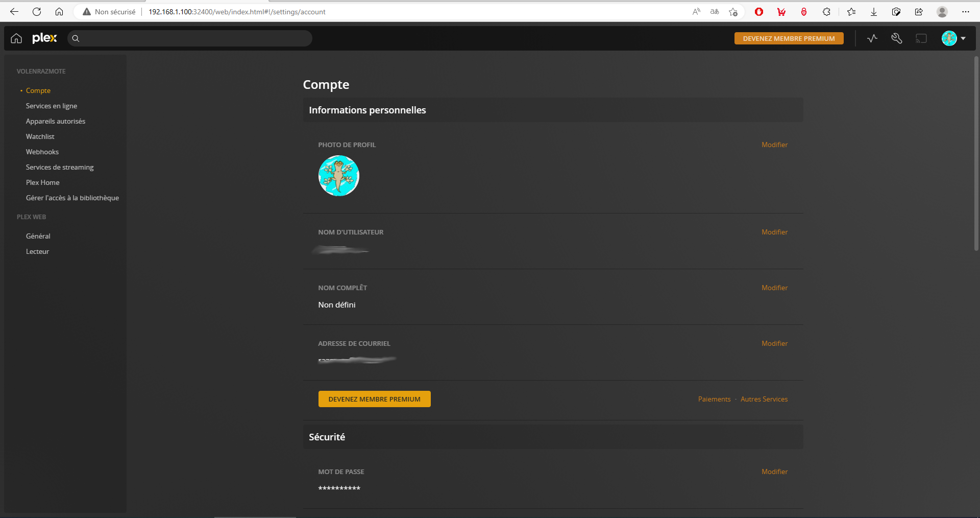The height and width of the screenshot is (518, 980).
Task: Click Modifier for Nom complet
Action: (775, 288)
